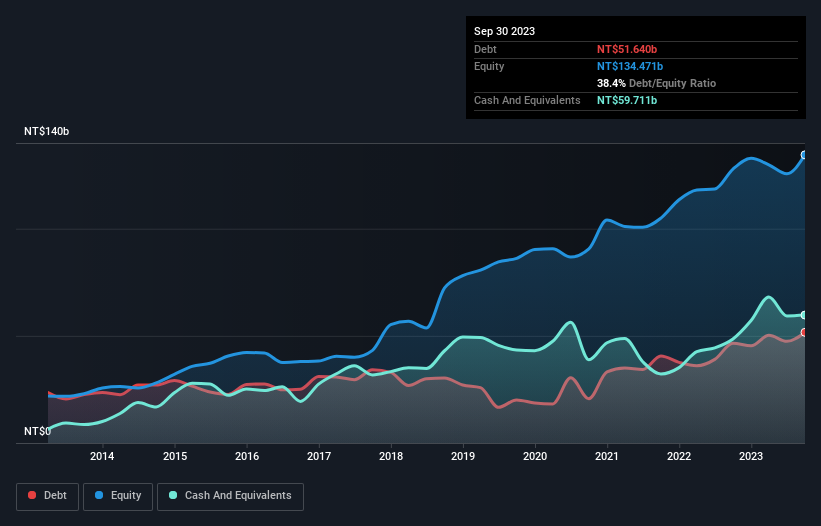Click the 2023 x-axis label
This screenshot has width=821, height=526.
[x=751, y=456]
